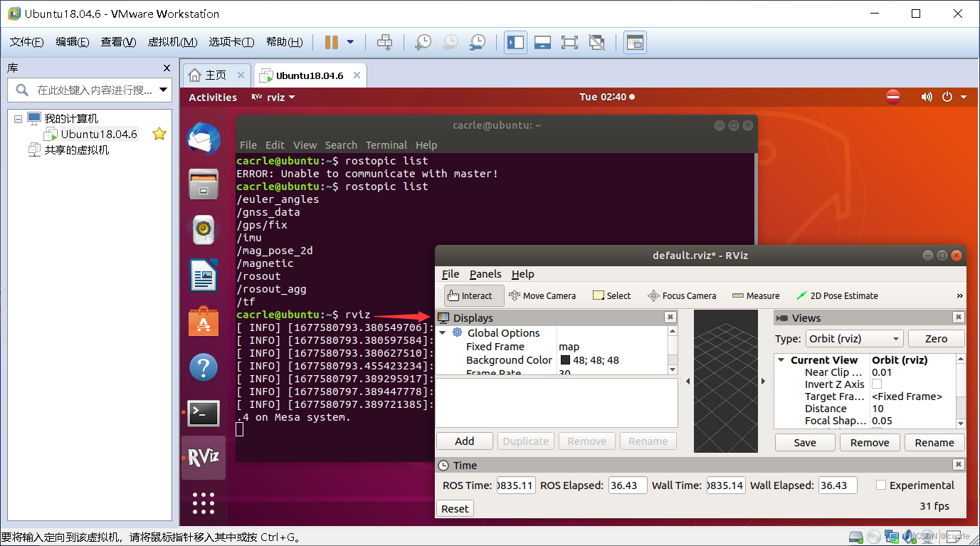The width and height of the screenshot is (980, 546).
Task: Select the Fixed Frame value map
Action: click(569, 347)
